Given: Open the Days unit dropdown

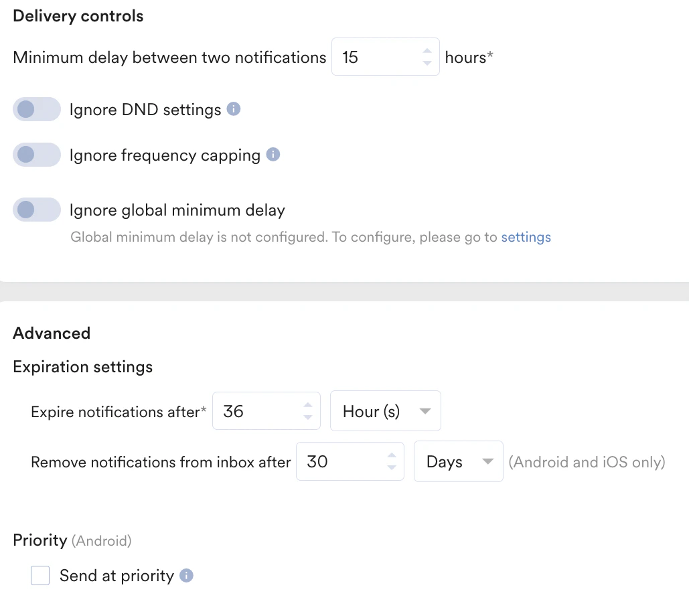Looking at the screenshot, I should click(x=459, y=461).
